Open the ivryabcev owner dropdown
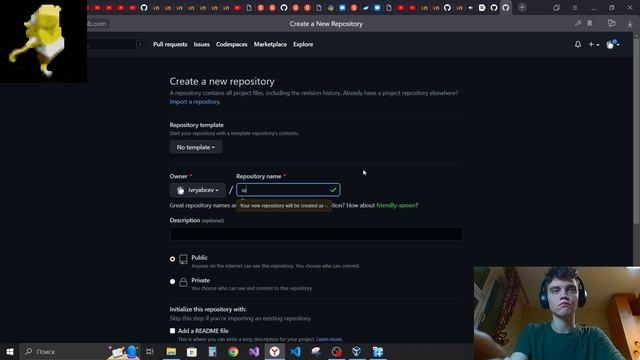 [x=198, y=190]
